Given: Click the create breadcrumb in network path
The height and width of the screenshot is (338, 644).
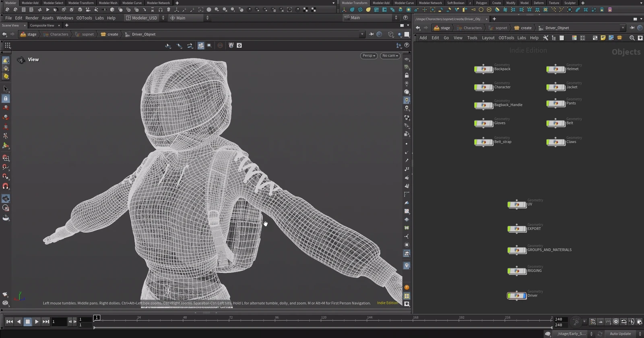Looking at the screenshot, I should (x=523, y=28).
